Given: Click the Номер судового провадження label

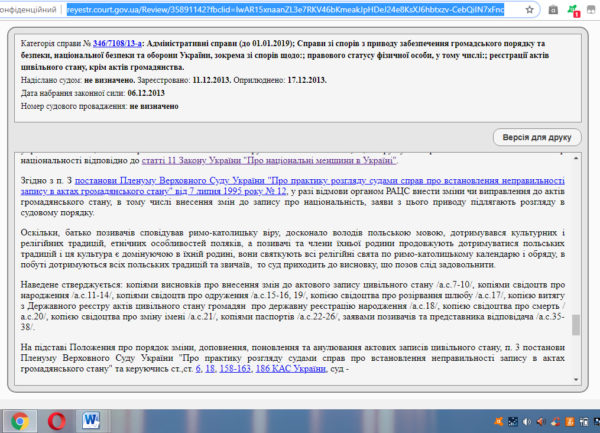Looking at the screenshot, I should [73, 106].
